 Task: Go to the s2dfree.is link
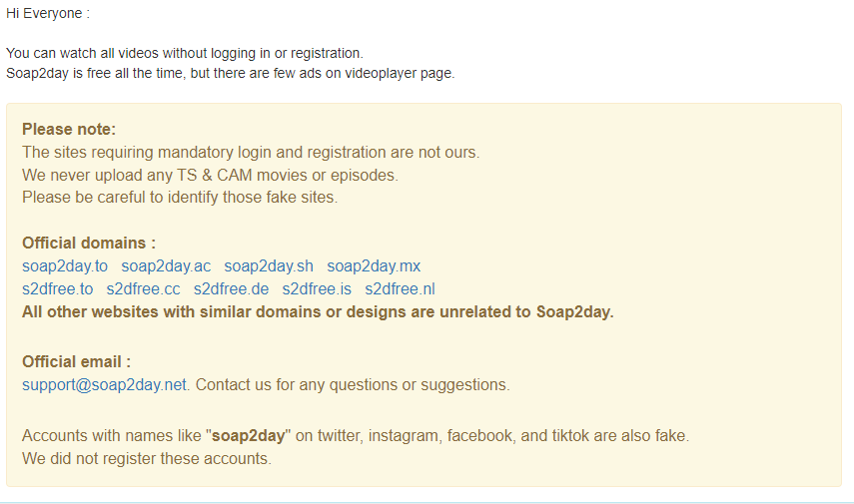point(317,289)
